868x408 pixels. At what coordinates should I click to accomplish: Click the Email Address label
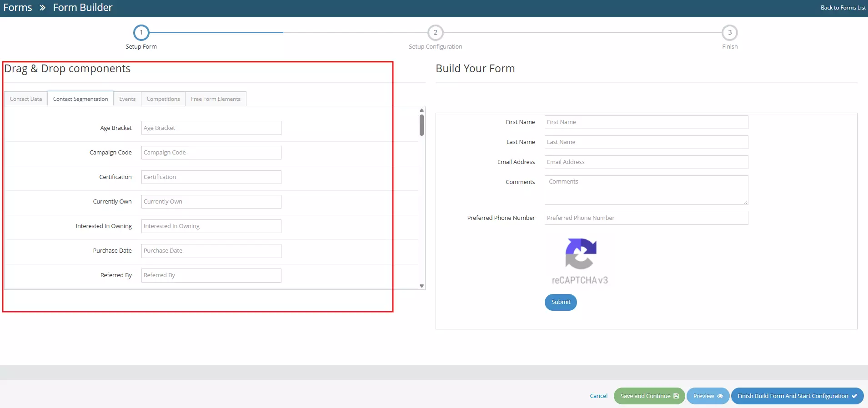(x=516, y=162)
